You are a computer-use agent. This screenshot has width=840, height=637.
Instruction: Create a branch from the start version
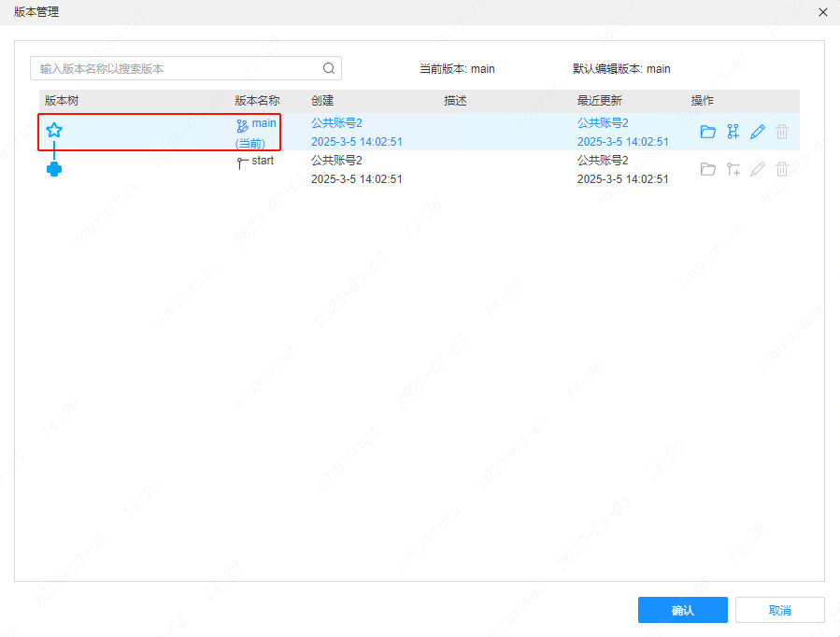[733, 168]
